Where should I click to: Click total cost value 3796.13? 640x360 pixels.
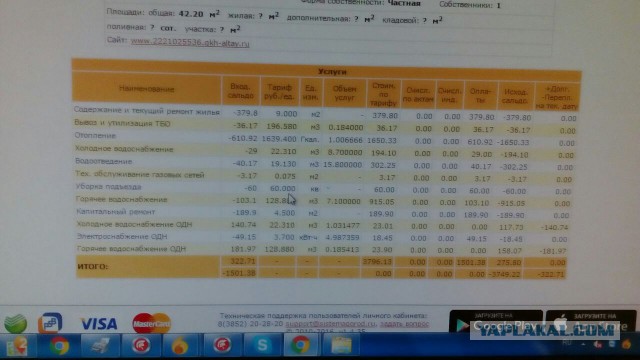pos(377,262)
